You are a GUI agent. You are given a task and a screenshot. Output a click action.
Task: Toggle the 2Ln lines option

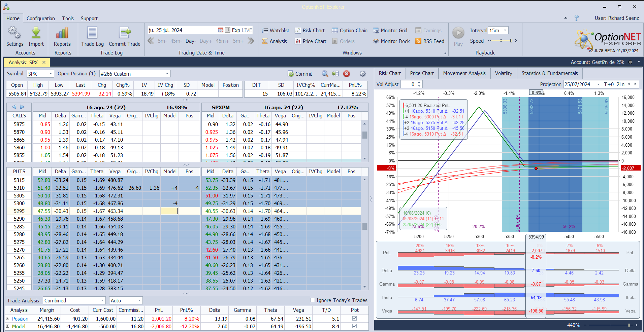point(620,84)
